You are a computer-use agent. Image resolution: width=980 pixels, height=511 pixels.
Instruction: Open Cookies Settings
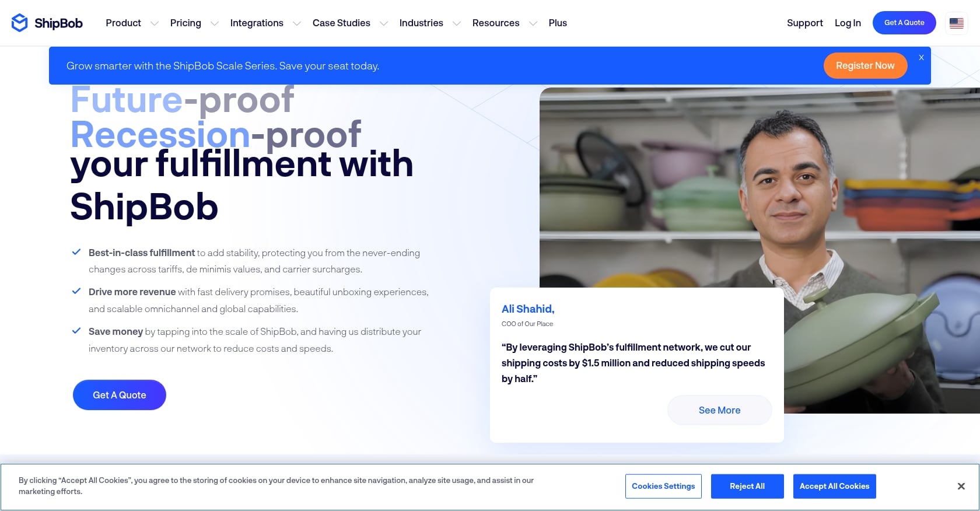[663, 487]
